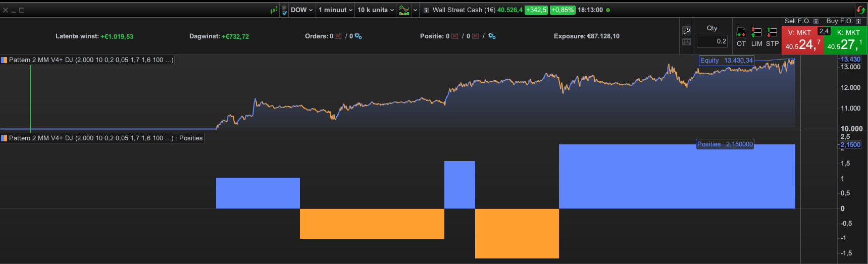Click the Sell F.O. link
Viewport: 868px width, 264px height.
(797, 21)
